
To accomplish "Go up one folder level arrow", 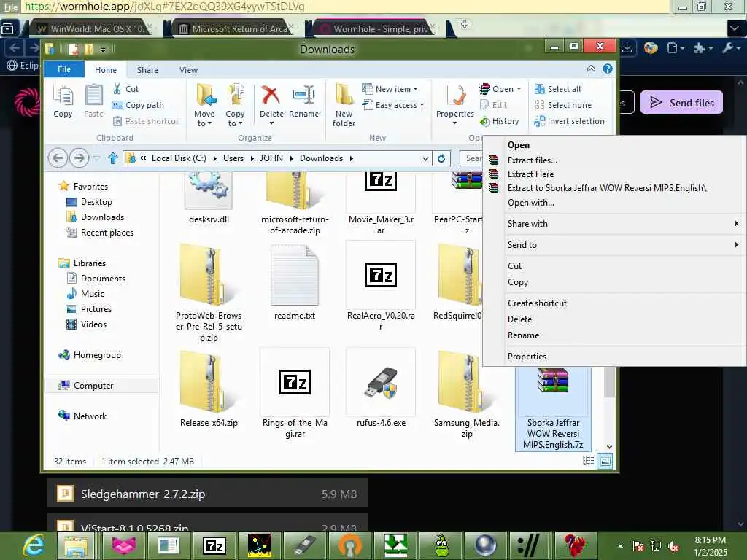I will (113, 158).
